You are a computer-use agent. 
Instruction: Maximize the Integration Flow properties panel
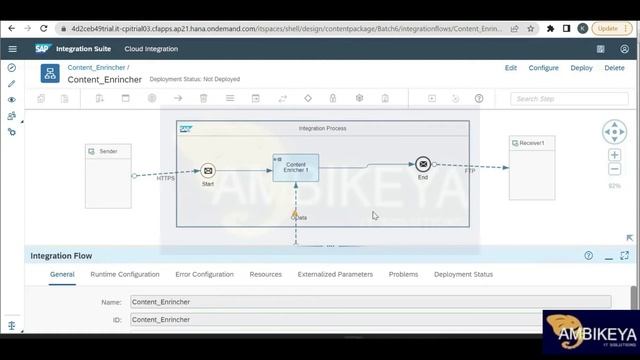point(624,256)
